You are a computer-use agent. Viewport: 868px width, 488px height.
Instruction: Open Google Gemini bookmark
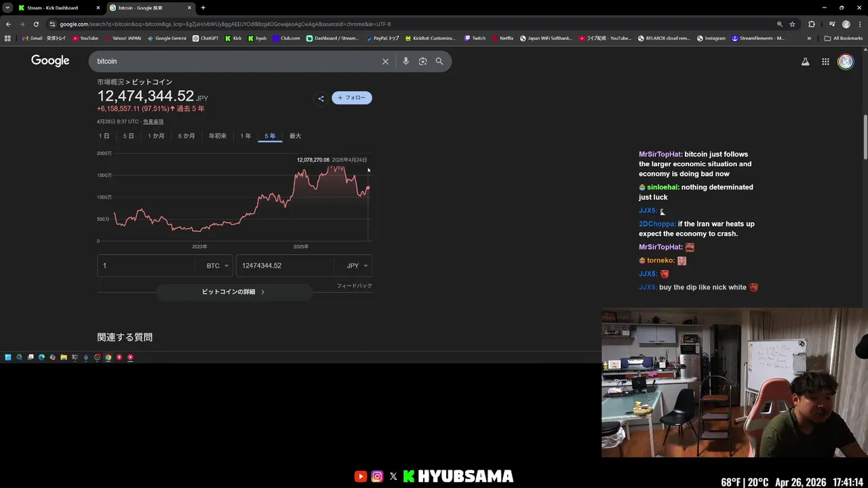167,38
